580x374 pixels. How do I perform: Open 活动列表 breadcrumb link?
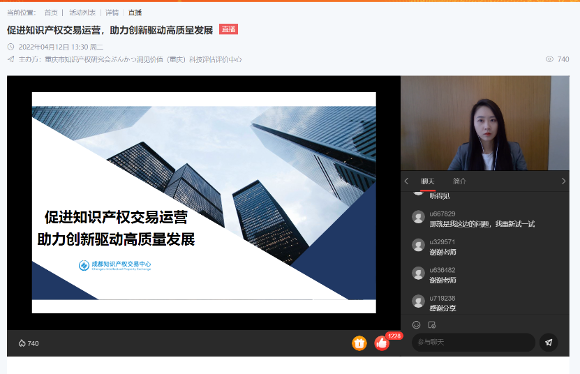pos(82,13)
